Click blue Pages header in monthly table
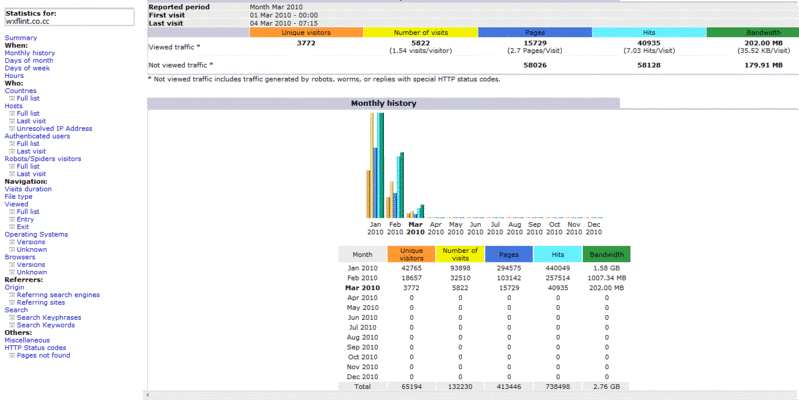799x400 pixels. click(509, 254)
